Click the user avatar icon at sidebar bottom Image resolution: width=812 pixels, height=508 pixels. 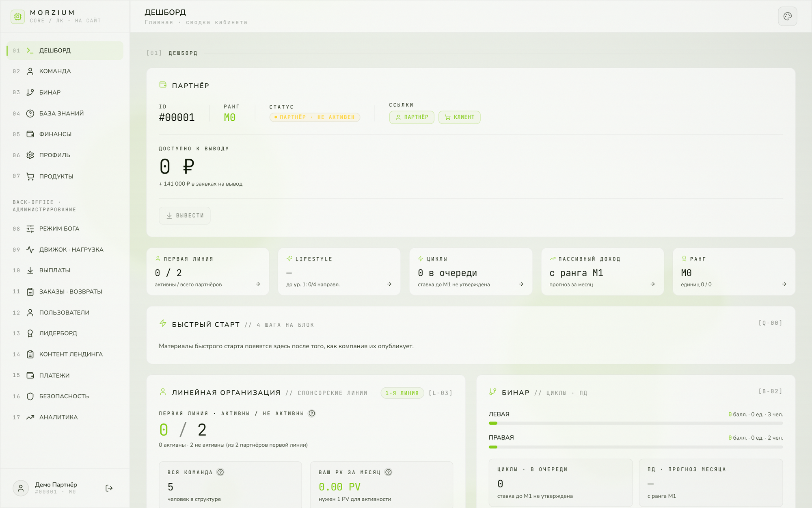pyautogui.click(x=21, y=488)
